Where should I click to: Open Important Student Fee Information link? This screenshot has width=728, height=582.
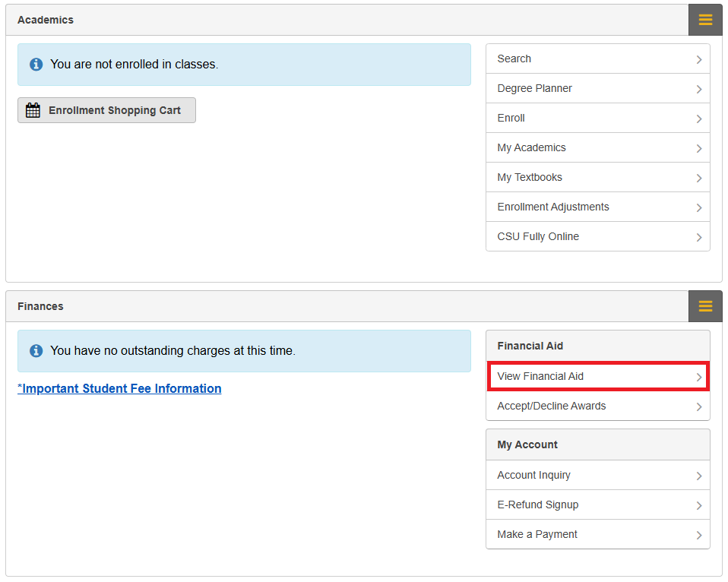pos(119,388)
